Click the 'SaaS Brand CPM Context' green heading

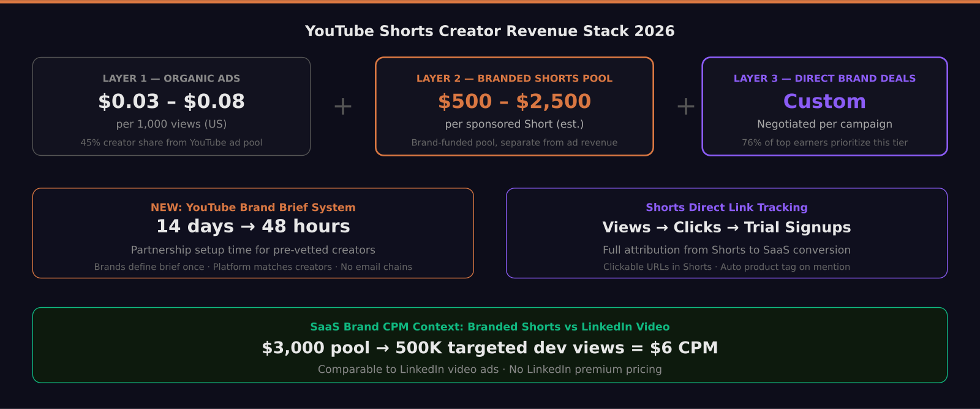(490, 327)
